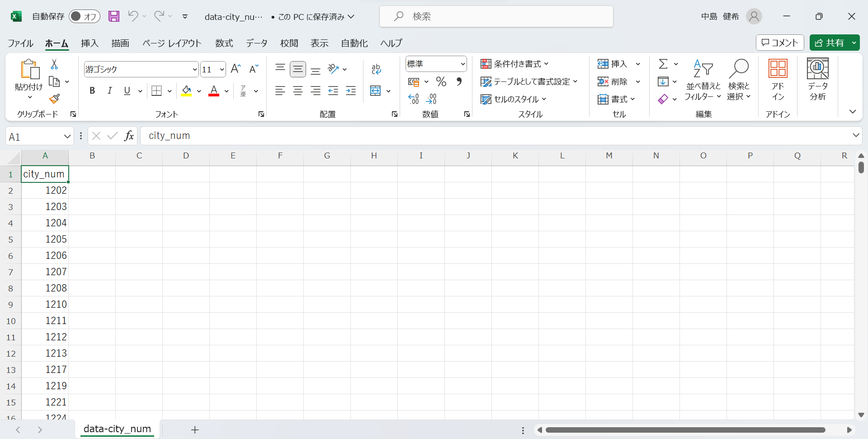
Task: Click the save floppy disk icon
Action: point(114,16)
